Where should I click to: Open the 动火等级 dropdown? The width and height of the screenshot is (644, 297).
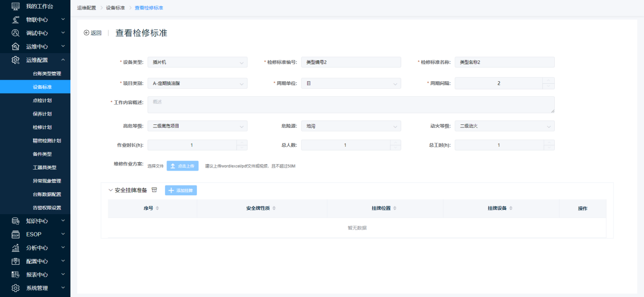coord(504,126)
